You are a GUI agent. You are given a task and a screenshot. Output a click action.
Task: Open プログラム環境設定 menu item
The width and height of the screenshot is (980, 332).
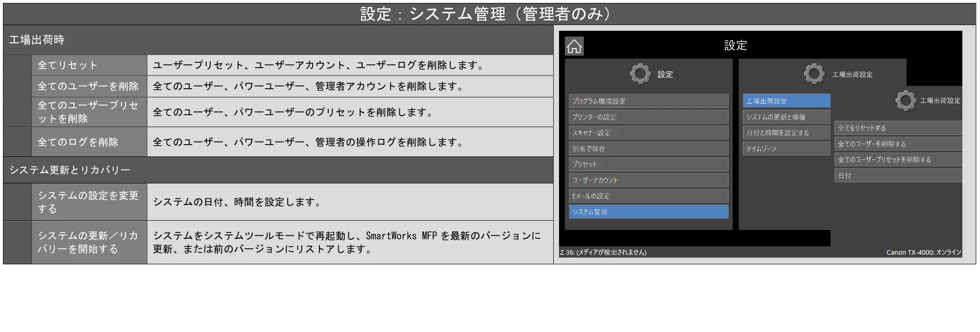(x=649, y=101)
